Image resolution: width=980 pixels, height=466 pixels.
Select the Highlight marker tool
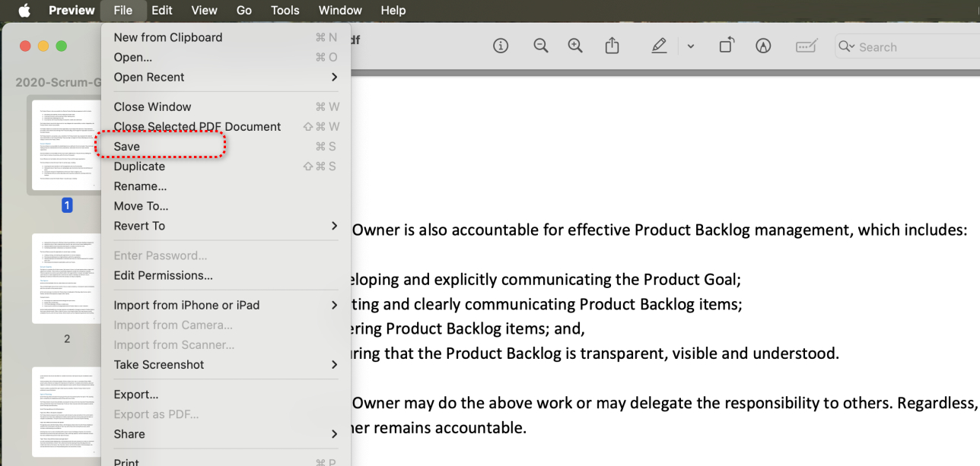[x=659, y=46]
